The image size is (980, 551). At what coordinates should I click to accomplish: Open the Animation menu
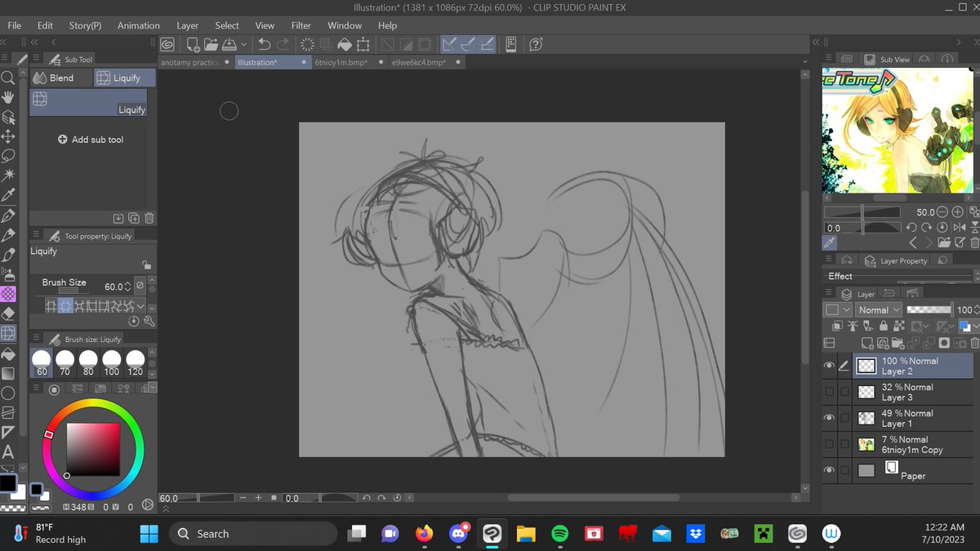pos(139,25)
